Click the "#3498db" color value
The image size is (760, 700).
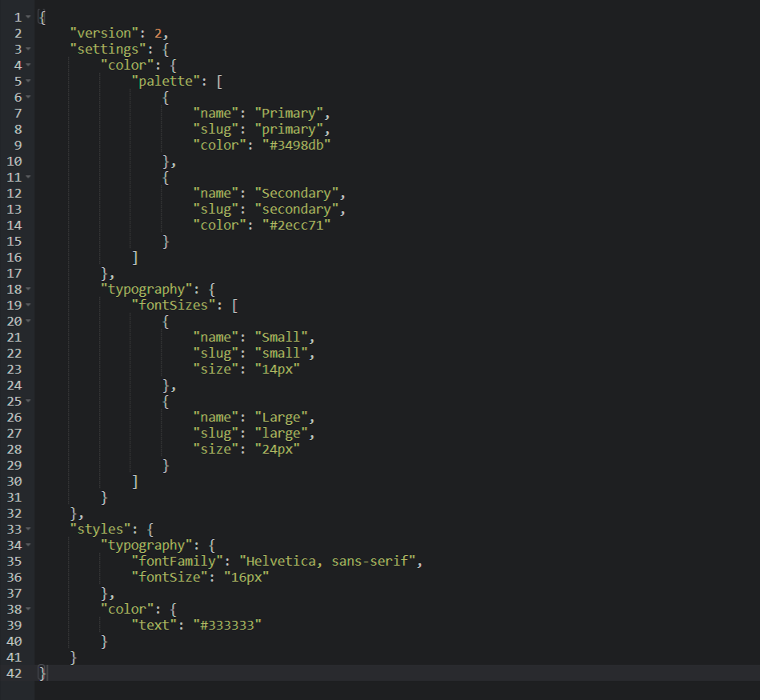(293, 145)
